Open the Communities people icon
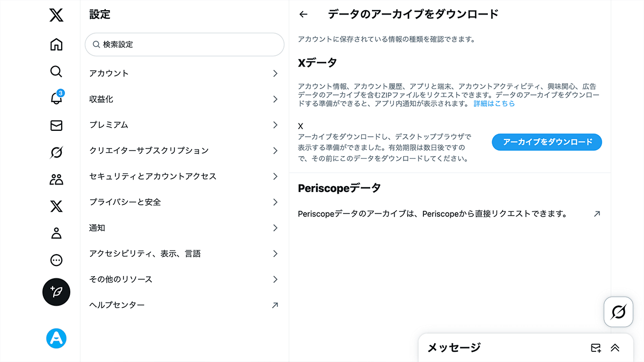The width and height of the screenshot is (644, 362). point(56,180)
